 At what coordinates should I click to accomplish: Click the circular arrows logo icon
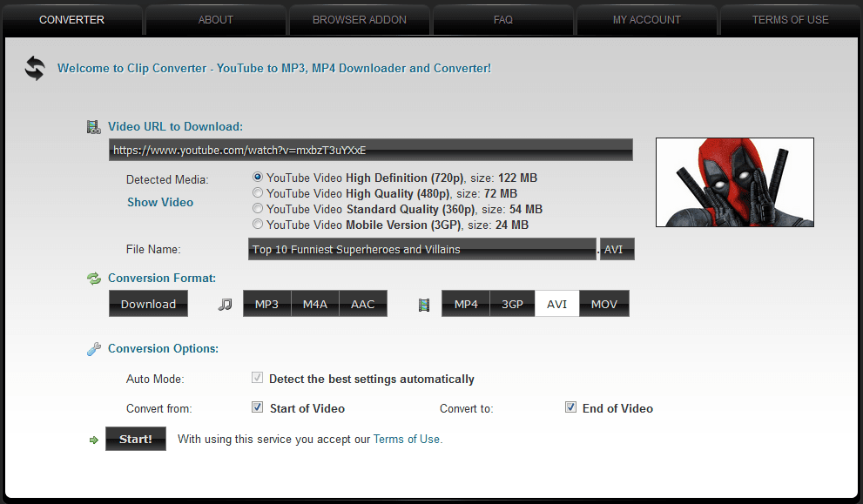point(34,68)
